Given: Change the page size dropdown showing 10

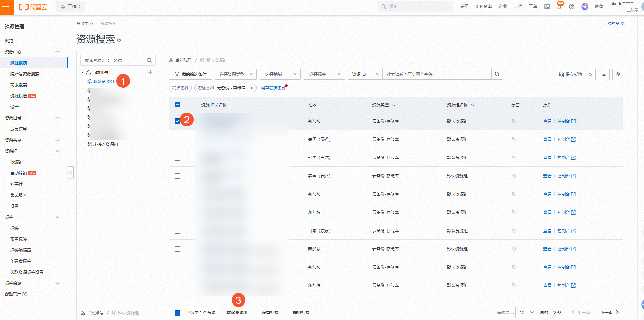Looking at the screenshot, I should [x=527, y=312].
